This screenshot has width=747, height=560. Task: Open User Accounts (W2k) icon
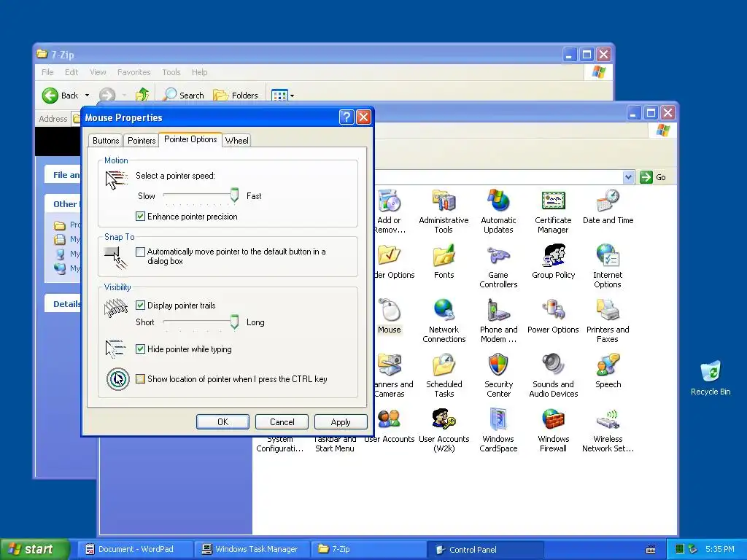click(x=444, y=430)
